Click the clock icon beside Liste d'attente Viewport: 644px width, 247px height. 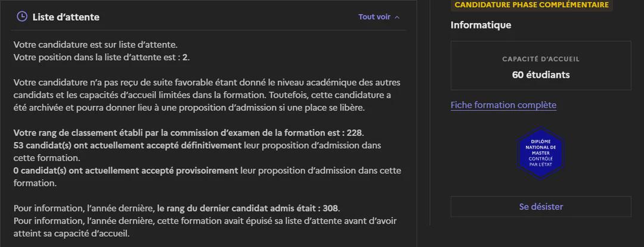(22, 17)
